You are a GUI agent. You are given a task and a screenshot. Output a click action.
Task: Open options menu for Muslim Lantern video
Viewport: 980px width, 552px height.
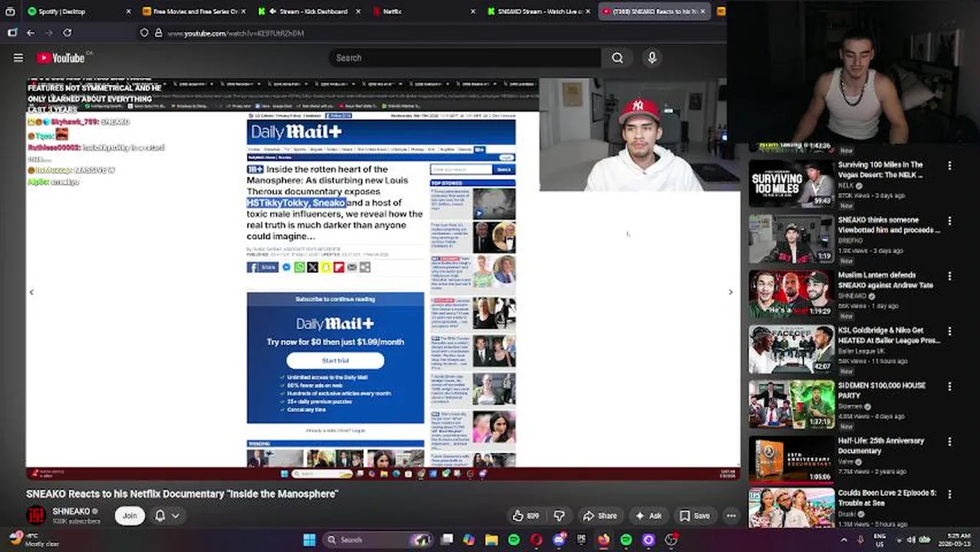[949, 276]
